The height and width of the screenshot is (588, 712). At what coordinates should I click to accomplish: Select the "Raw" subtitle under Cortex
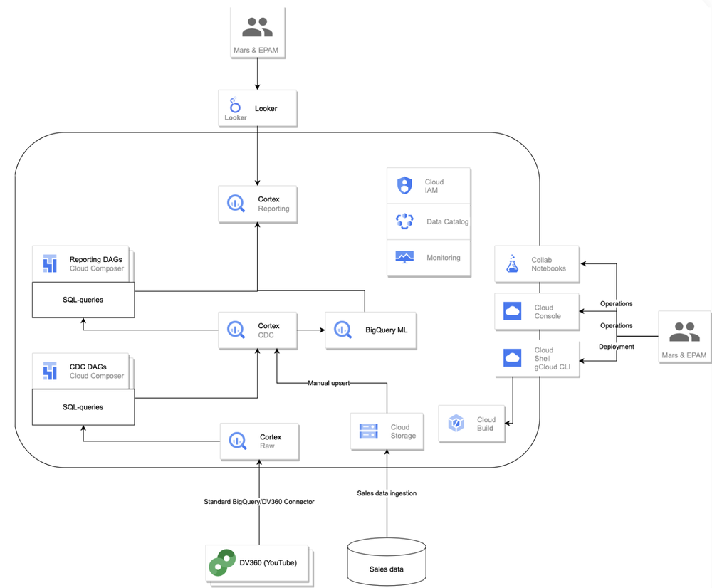click(x=267, y=446)
